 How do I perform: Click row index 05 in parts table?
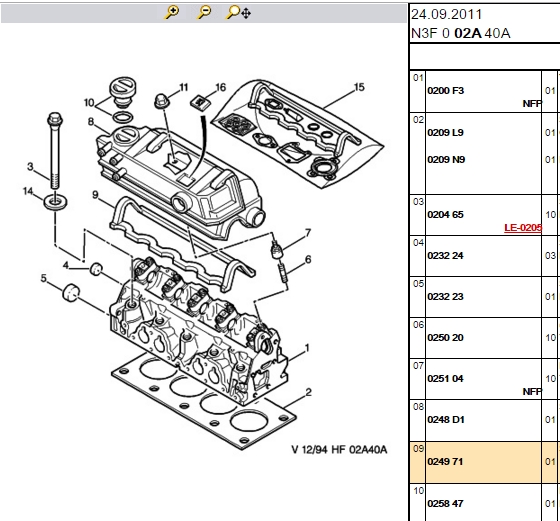click(x=418, y=284)
